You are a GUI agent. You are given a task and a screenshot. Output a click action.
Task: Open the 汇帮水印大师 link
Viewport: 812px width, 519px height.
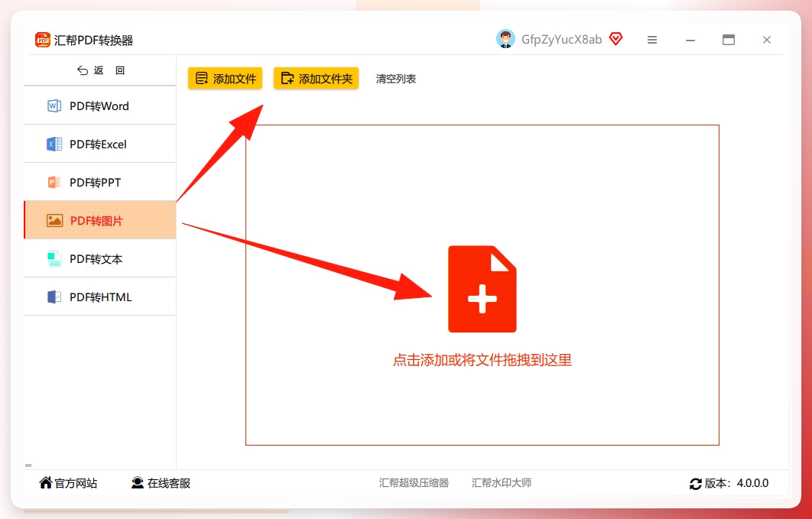[x=502, y=483]
